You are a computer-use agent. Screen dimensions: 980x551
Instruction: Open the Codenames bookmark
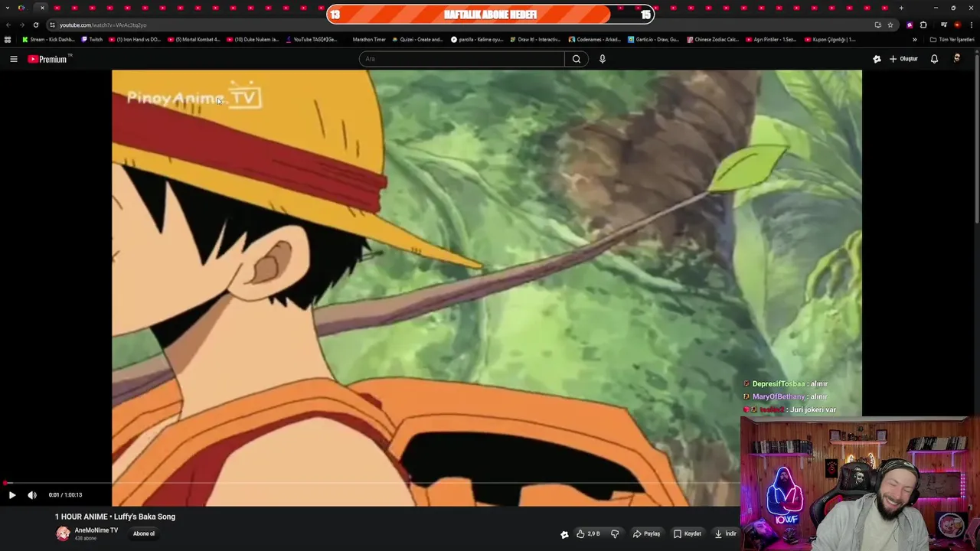(x=595, y=39)
